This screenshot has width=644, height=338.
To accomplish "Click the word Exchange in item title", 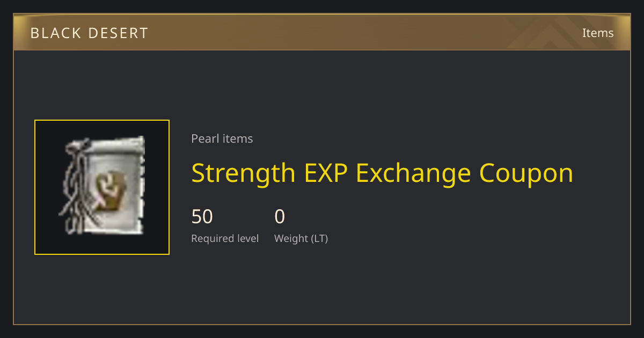I will (x=413, y=173).
